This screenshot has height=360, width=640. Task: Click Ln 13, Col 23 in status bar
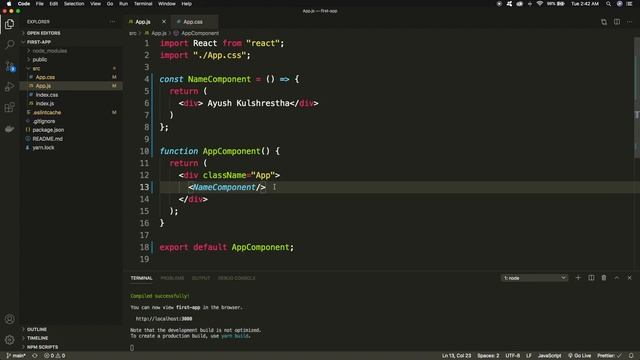[456, 356]
